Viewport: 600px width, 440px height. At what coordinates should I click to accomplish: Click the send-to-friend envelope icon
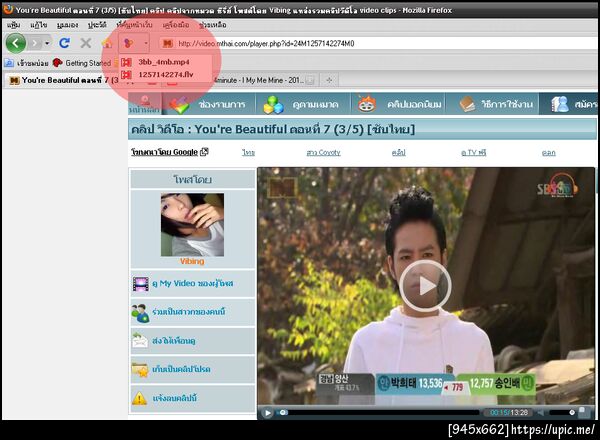coord(140,341)
